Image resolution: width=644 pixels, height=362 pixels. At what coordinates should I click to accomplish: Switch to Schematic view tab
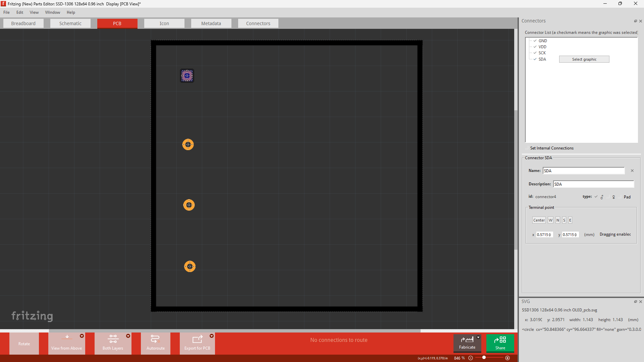[x=69, y=23]
